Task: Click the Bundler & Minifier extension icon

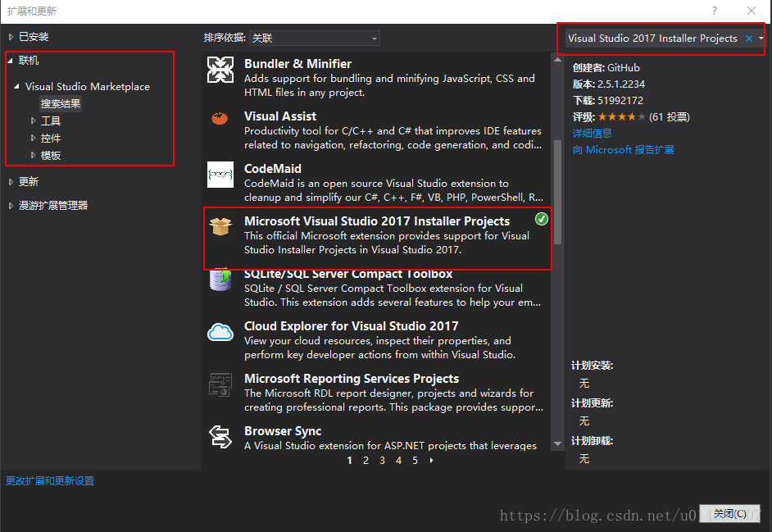Action: pos(220,70)
